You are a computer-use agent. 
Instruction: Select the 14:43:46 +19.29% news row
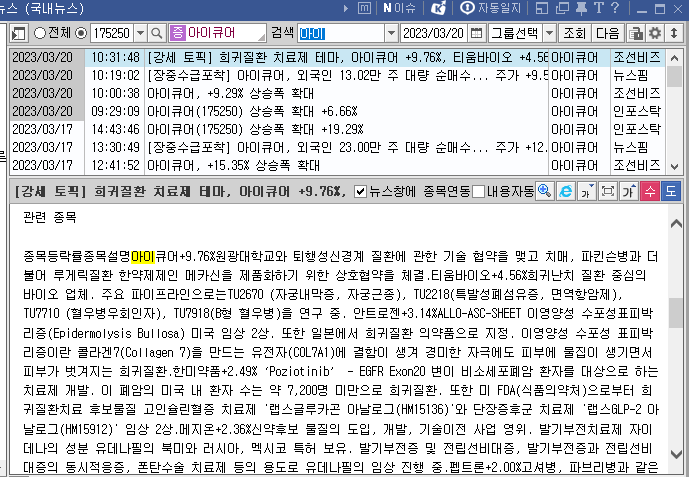338,130
